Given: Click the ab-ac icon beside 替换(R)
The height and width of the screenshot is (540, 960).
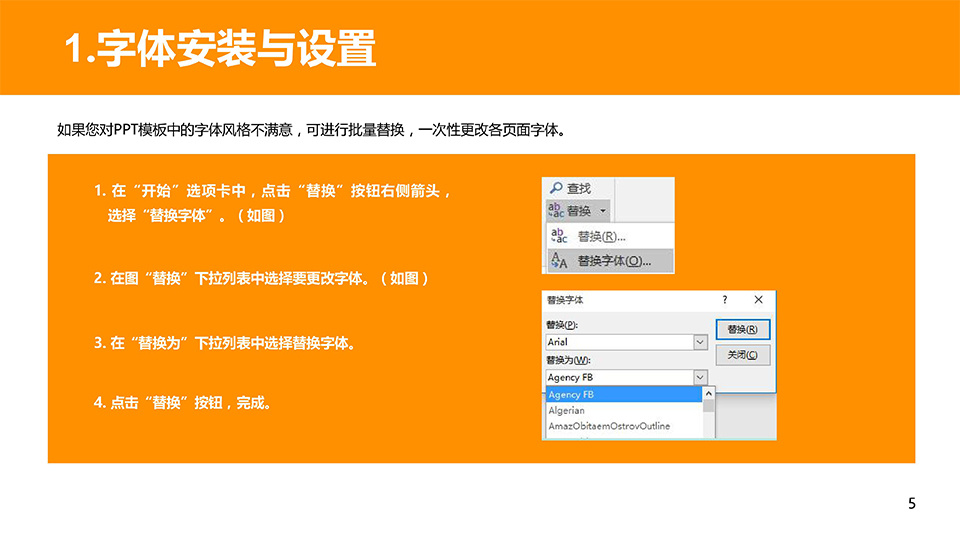Looking at the screenshot, I should (x=560, y=236).
